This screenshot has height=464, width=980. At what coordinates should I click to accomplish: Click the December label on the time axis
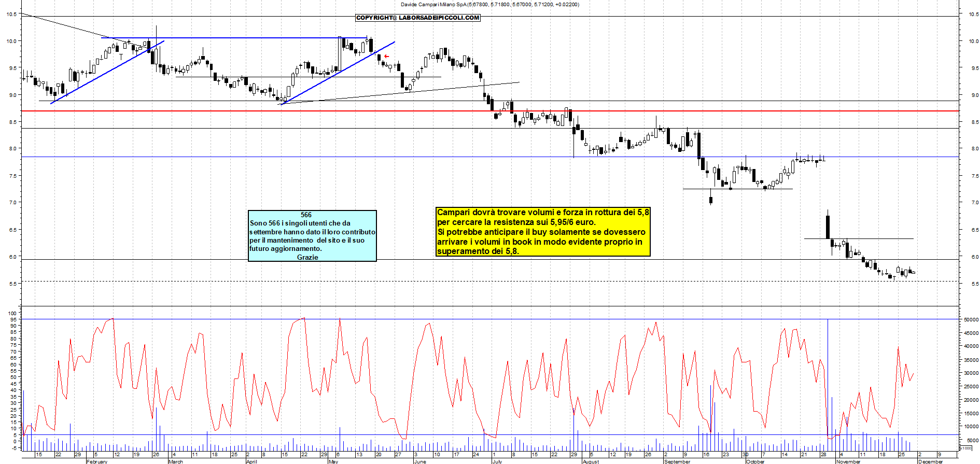click(x=930, y=461)
